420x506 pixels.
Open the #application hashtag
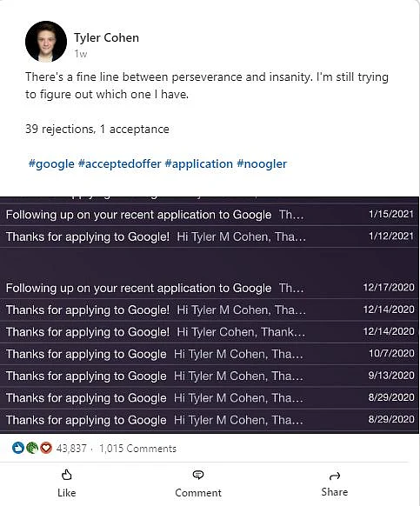pyautogui.click(x=198, y=163)
